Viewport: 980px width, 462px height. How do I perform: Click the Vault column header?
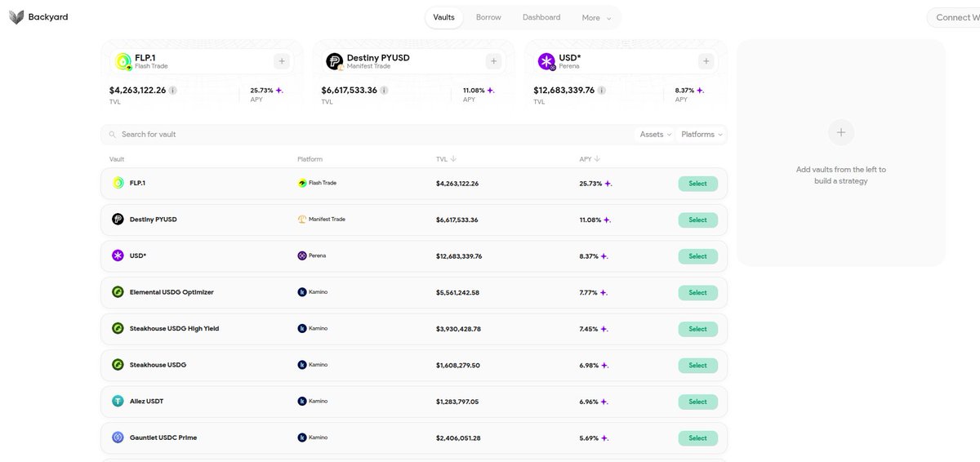pyautogui.click(x=117, y=159)
